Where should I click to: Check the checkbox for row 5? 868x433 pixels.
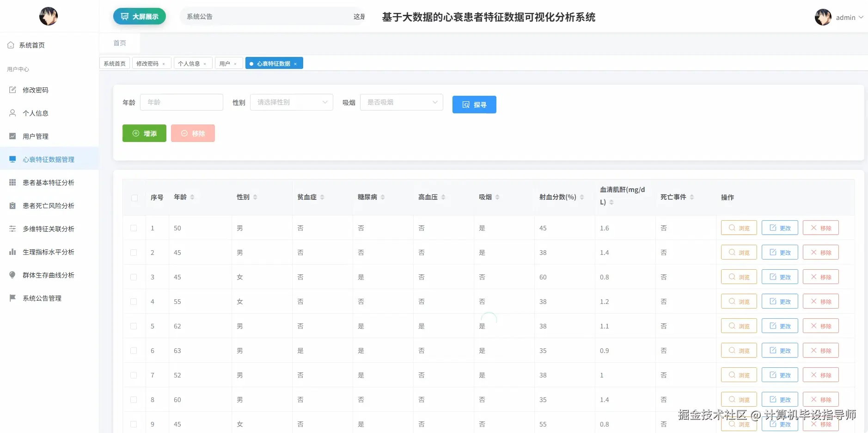134,326
